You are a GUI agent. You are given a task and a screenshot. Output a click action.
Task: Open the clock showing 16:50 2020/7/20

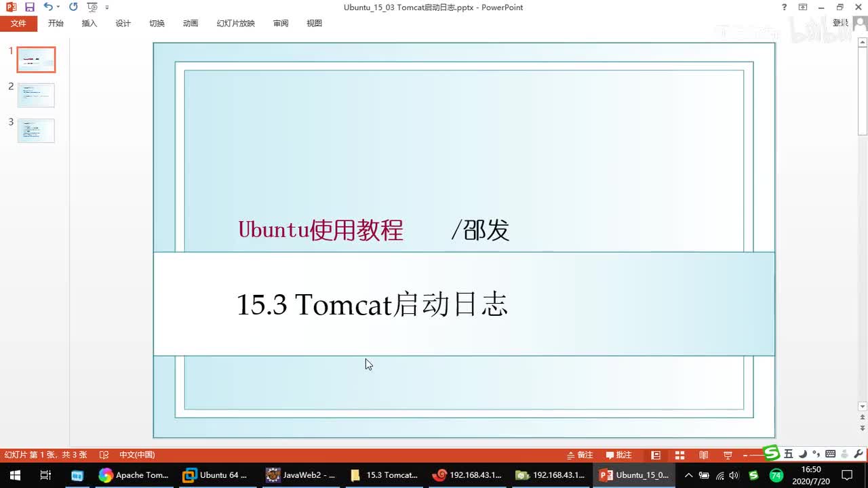[x=811, y=475]
